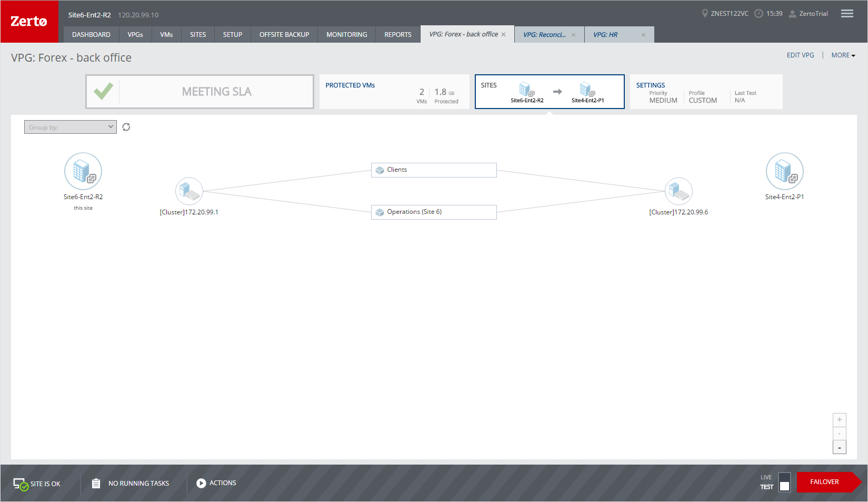The height and width of the screenshot is (502, 868).
Task: Click the ZertoTrial username text
Action: tap(813, 14)
